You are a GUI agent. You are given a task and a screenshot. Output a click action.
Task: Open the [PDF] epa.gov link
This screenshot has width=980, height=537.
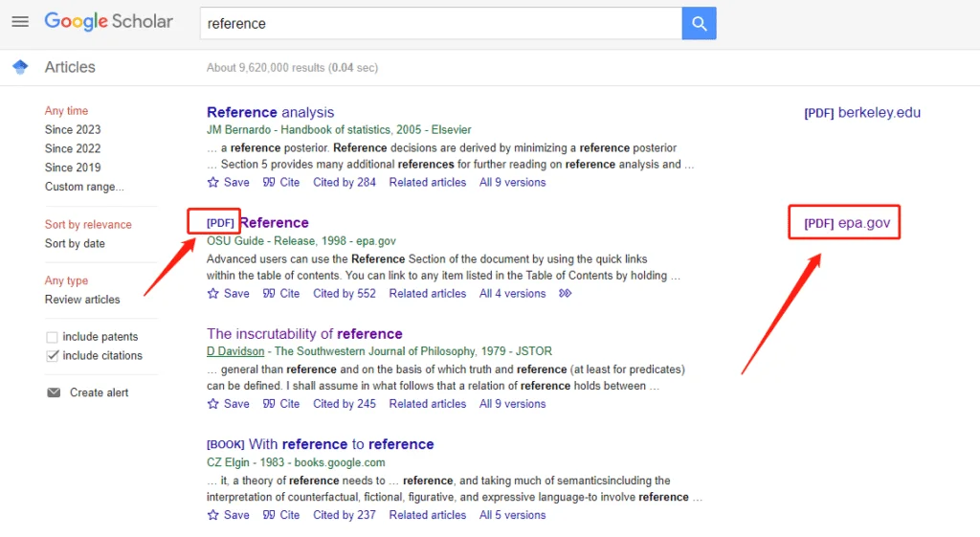click(x=846, y=223)
